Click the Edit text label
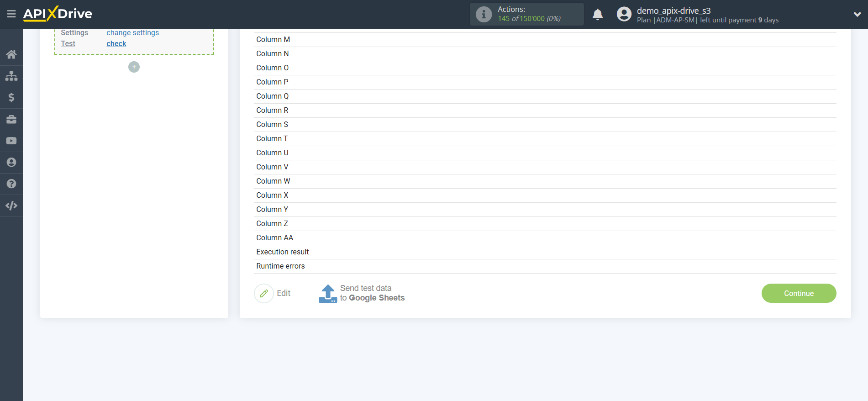 point(284,293)
